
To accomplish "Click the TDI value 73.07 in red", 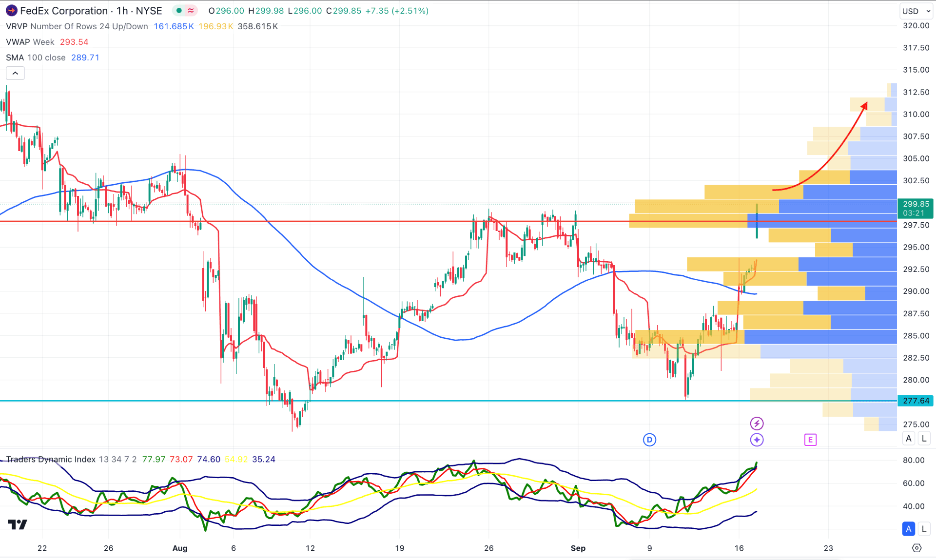I will [181, 459].
